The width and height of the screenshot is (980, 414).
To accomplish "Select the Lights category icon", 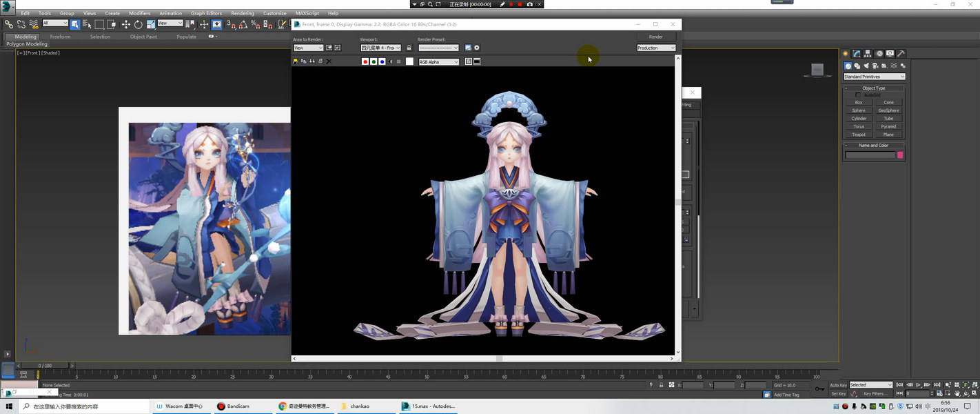I will click(x=866, y=66).
